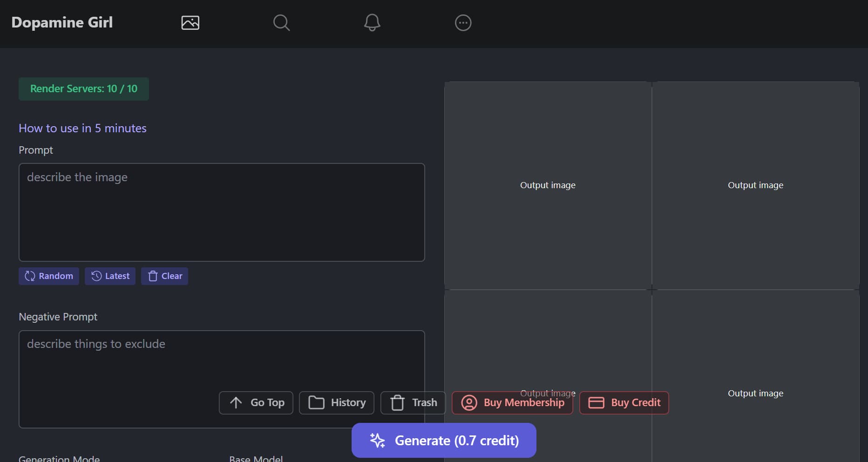Image resolution: width=868 pixels, height=462 pixels.
Task: Open the search magnifier icon
Action: [281, 23]
